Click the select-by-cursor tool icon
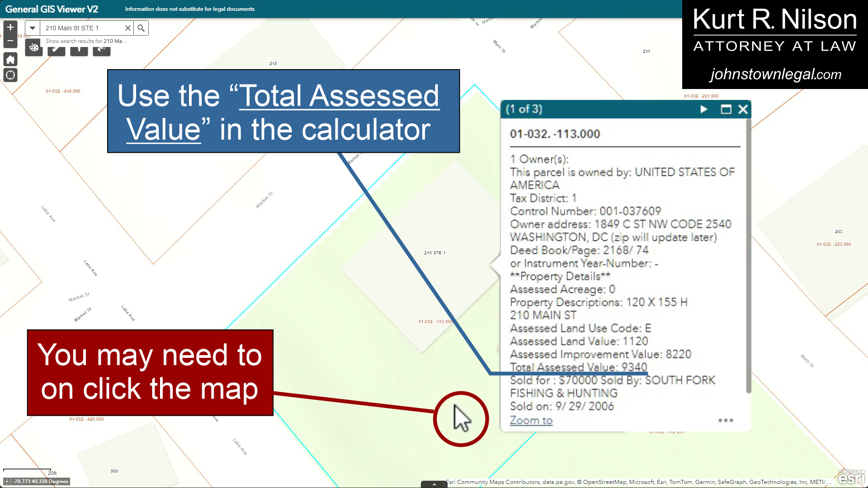This screenshot has height=488, width=868. click(x=102, y=50)
